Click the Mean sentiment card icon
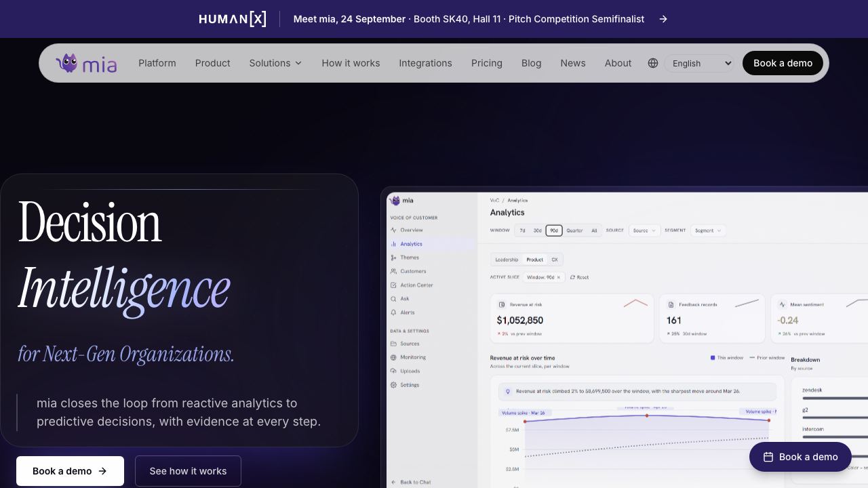This screenshot has width=868, height=488. pos(782,305)
